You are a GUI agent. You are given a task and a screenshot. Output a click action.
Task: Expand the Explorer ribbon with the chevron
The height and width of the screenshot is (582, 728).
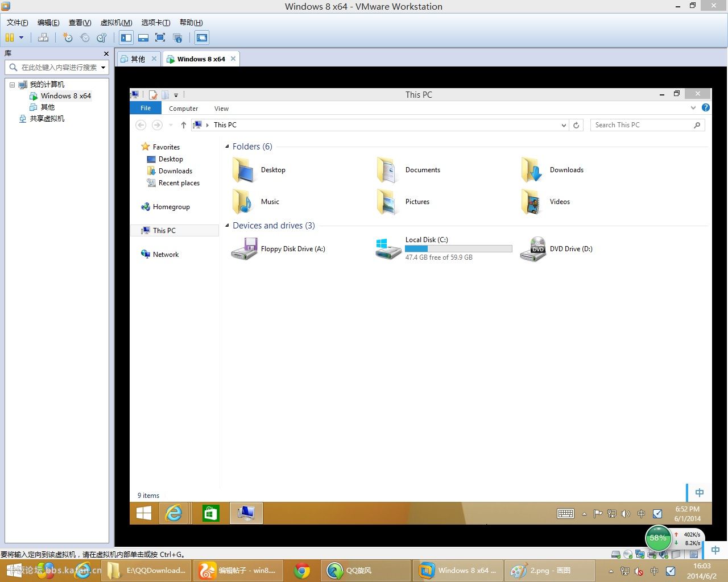(693, 107)
